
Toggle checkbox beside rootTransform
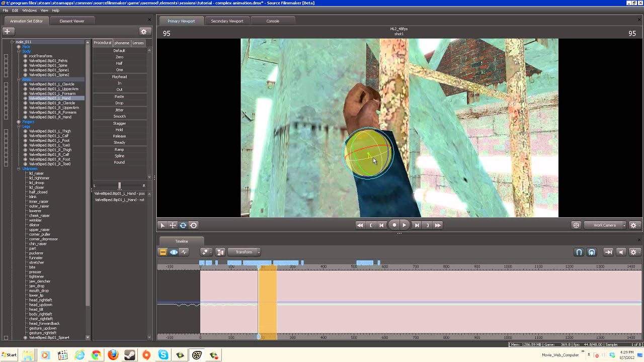click(6, 56)
